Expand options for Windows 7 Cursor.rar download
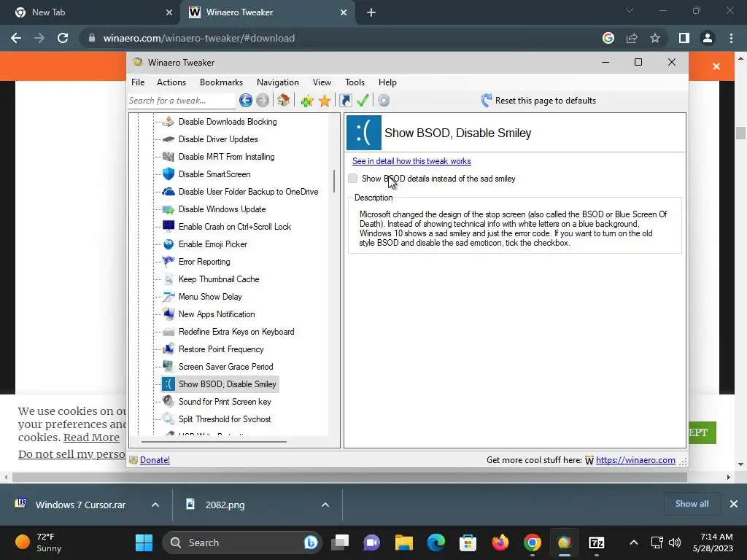747x560 pixels. click(155, 505)
